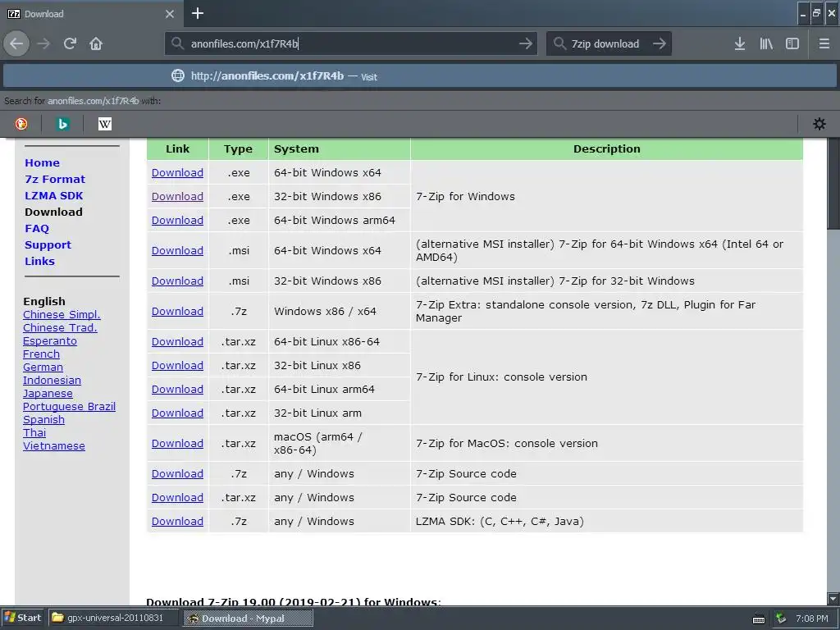840x630 pixels.
Task: Click the 7zip download search field
Action: [x=609, y=43]
